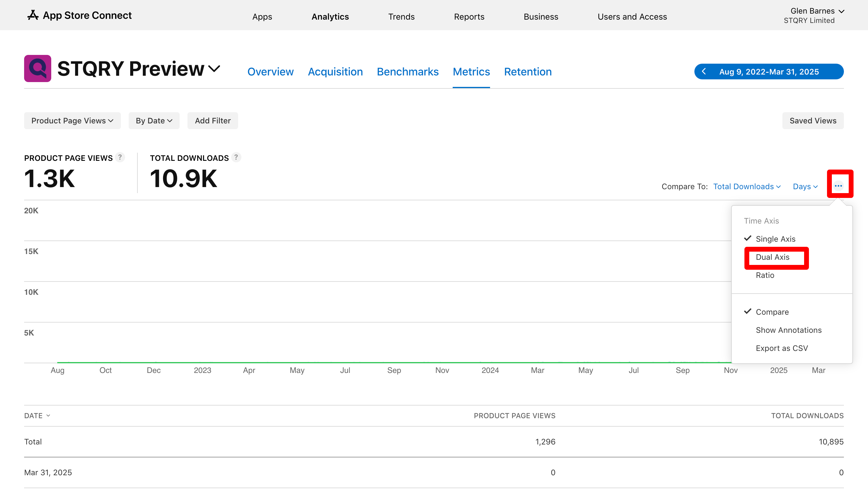Screen dimensions: 868x490
Task: Click the Product Page Views help icon
Action: click(x=120, y=157)
